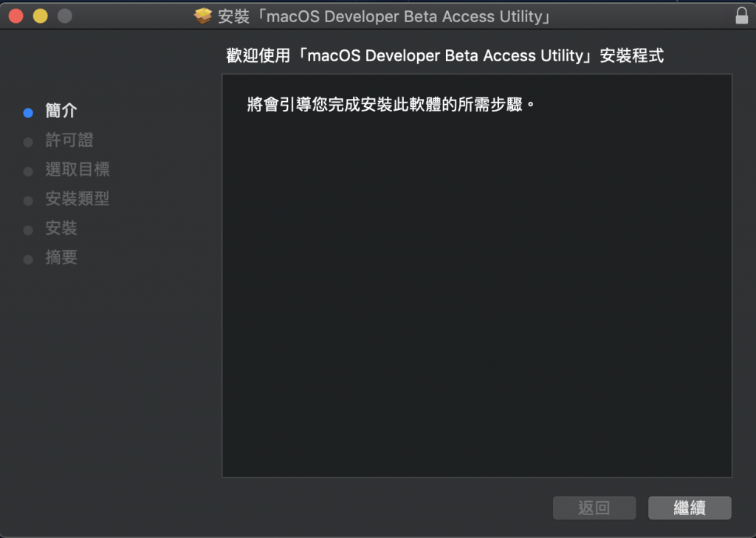Viewport: 756px width, 538px height.
Task: Click the gray bullet beside 選取目標
Action: 28,172
